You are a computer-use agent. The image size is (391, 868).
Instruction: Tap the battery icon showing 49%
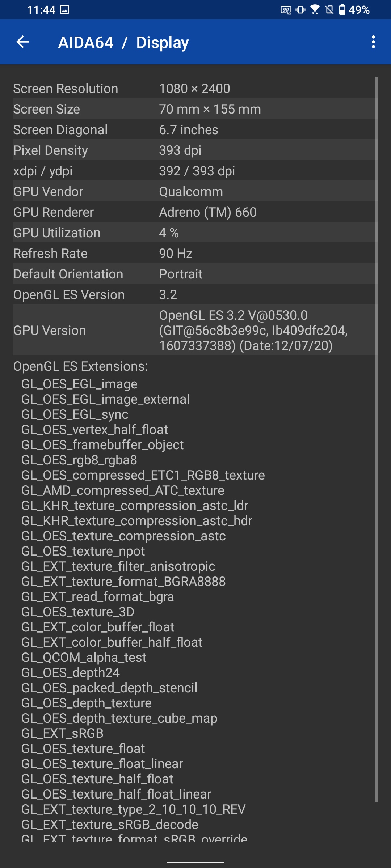342,10
